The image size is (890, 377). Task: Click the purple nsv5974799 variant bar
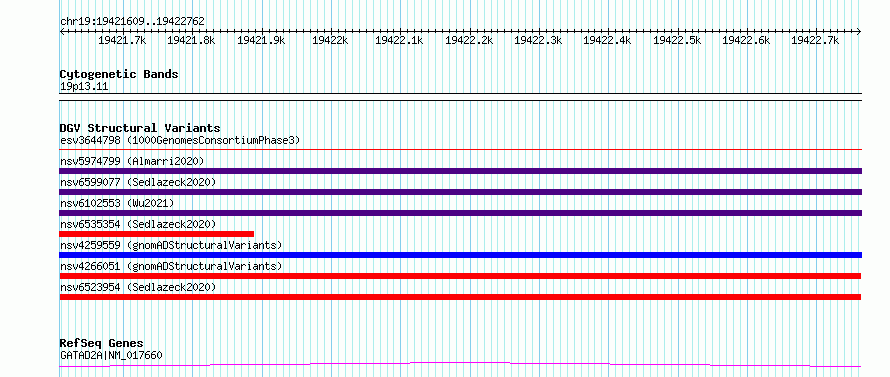(x=460, y=171)
